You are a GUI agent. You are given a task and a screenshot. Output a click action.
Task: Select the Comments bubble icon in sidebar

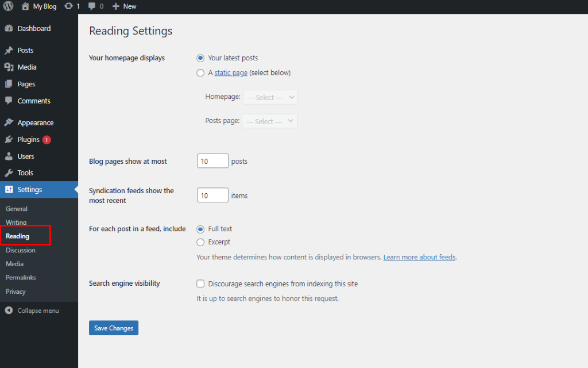(x=9, y=101)
